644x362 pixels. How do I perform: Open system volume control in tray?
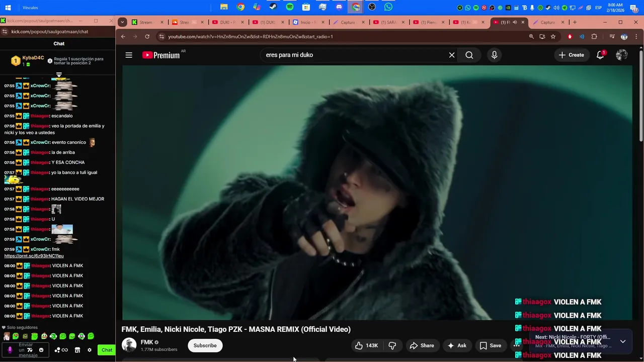click(556, 8)
